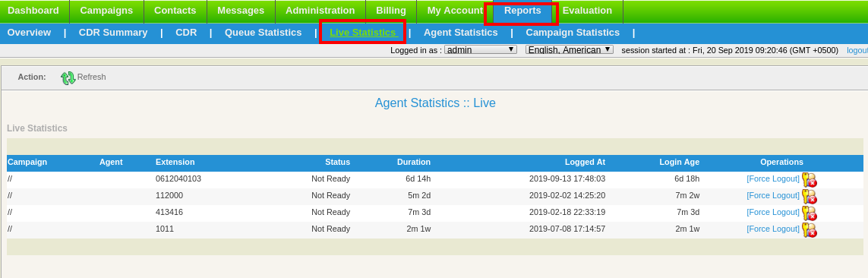Open the Campaigns menu
Viewport: 868px width, 278px height.
pyautogui.click(x=106, y=11)
